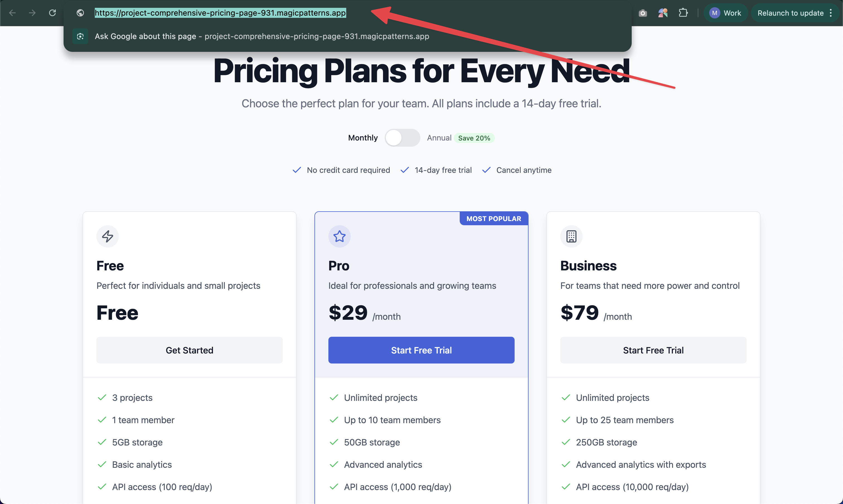Click Start Free Trial on Business plan
843x504 pixels.
[653, 350]
